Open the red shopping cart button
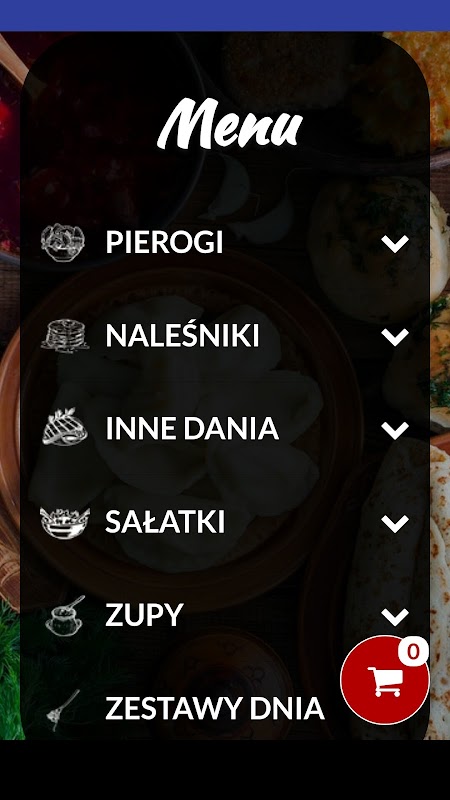The image size is (450, 800). tap(385, 680)
